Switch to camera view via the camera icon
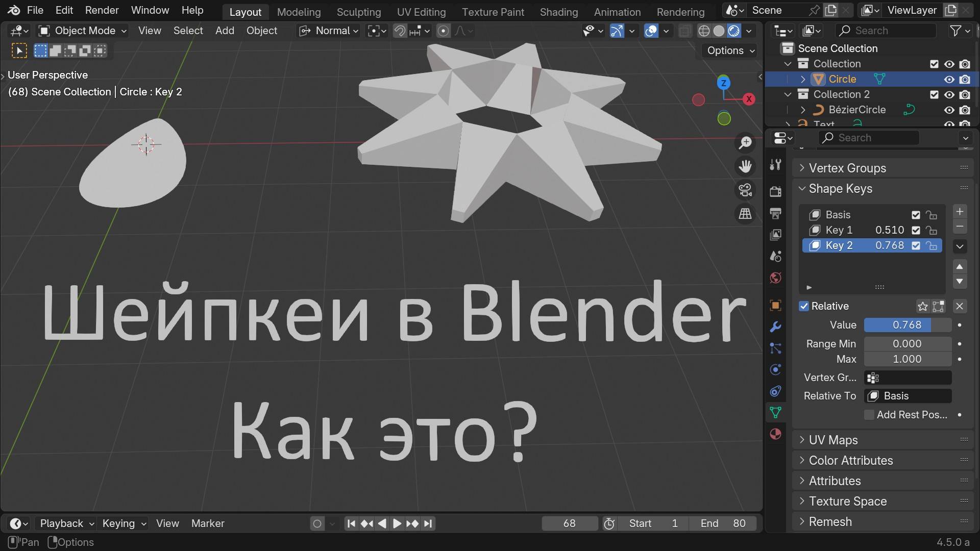This screenshot has height=551, width=980. point(745,190)
